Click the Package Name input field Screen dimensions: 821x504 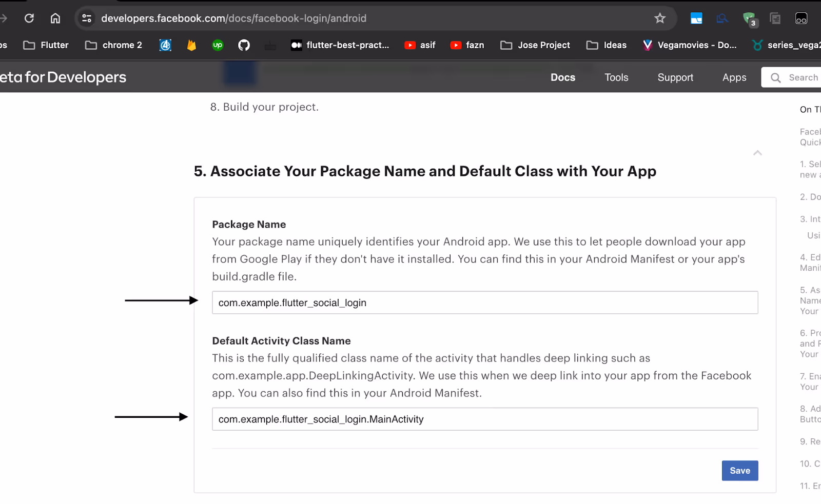click(485, 303)
